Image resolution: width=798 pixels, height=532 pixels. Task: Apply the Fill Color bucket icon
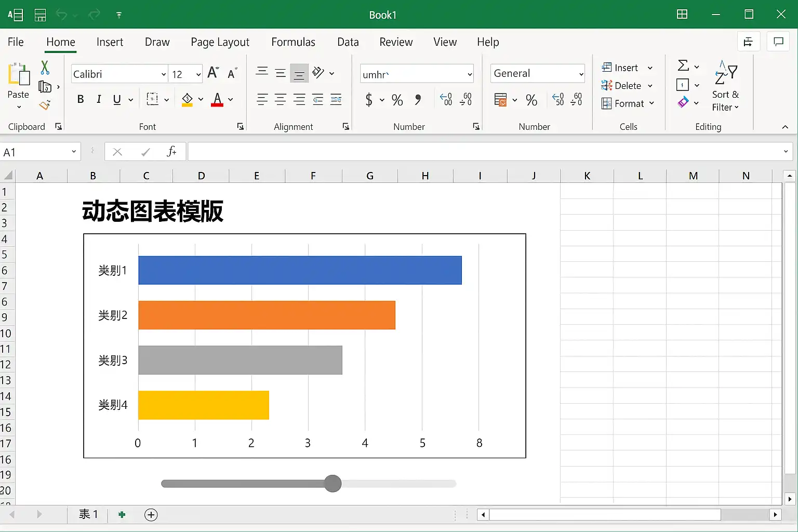tap(187, 99)
